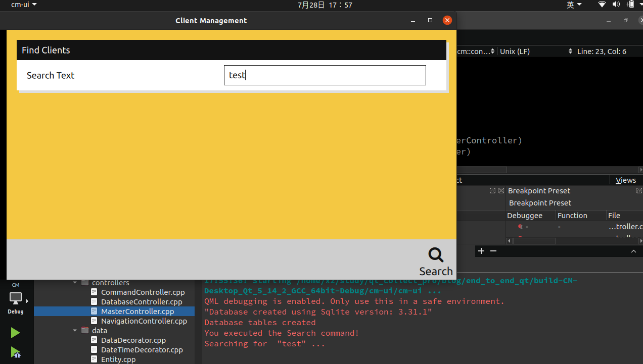Click the Entity.cpp file icon
The image size is (643, 364).
95,359
